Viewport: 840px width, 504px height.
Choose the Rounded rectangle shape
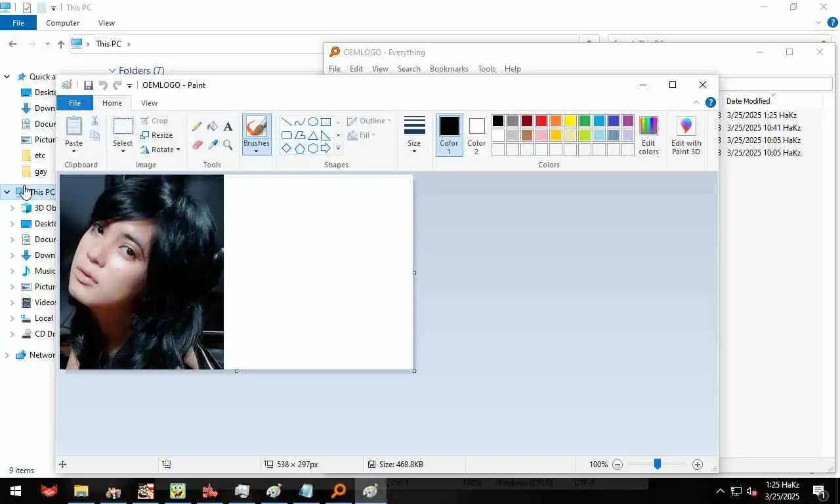(287, 135)
